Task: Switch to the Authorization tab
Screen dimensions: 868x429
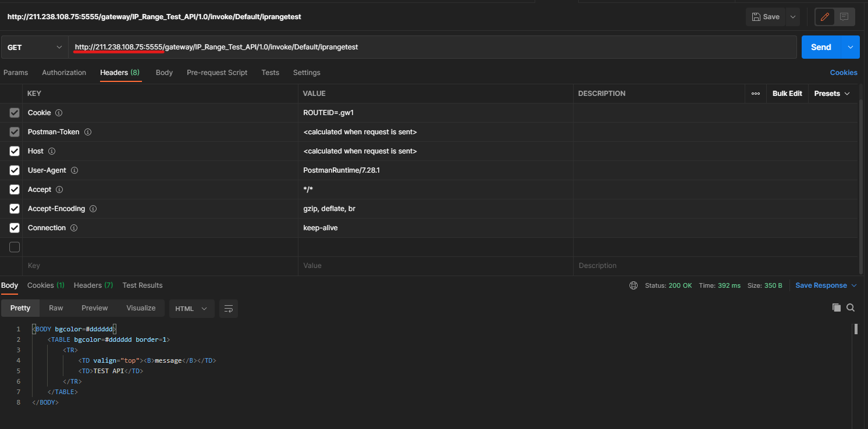Action: [64, 73]
